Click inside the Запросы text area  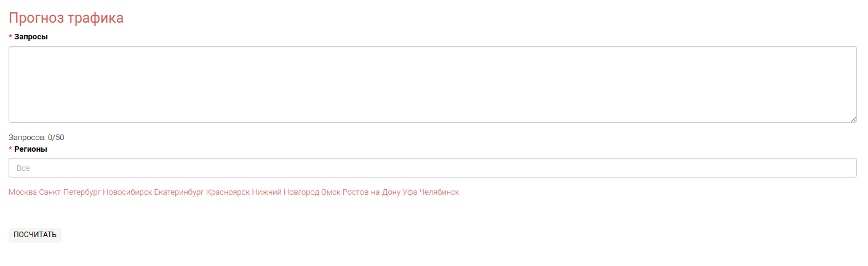pos(432,84)
